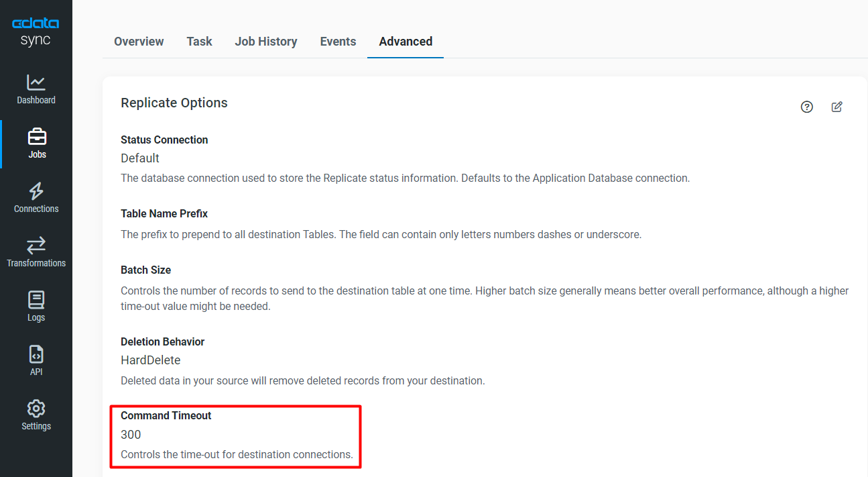Switch to the Overview tab
868x477 pixels.
pos(139,42)
